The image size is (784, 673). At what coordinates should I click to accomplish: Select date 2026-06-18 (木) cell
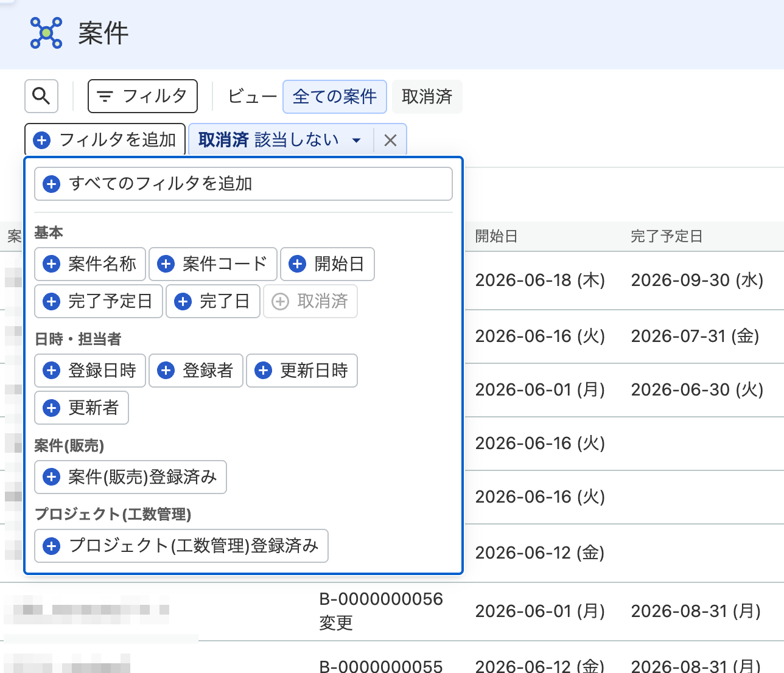pyautogui.click(x=540, y=281)
